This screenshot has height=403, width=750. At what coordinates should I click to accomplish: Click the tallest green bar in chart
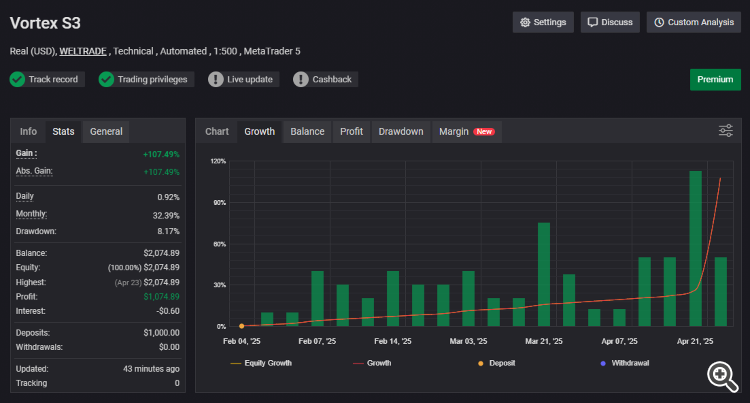coord(695,250)
